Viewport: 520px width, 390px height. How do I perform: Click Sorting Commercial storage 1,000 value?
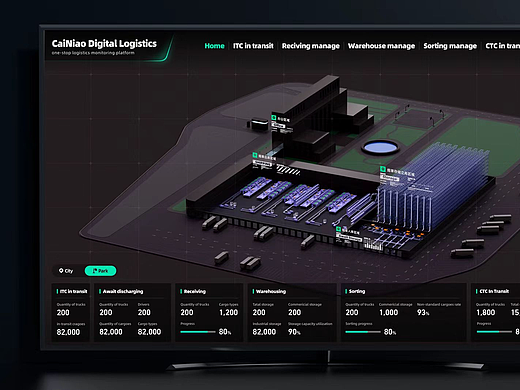pos(389,312)
